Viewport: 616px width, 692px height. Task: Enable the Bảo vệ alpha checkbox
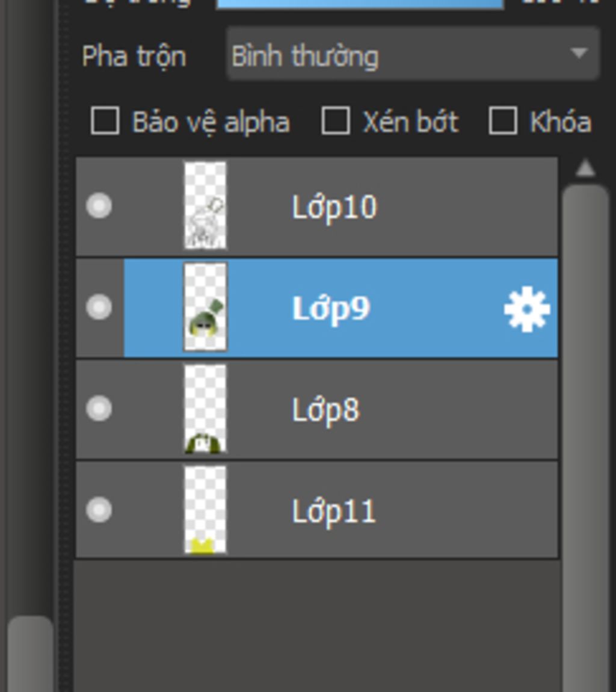tap(105, 120)
